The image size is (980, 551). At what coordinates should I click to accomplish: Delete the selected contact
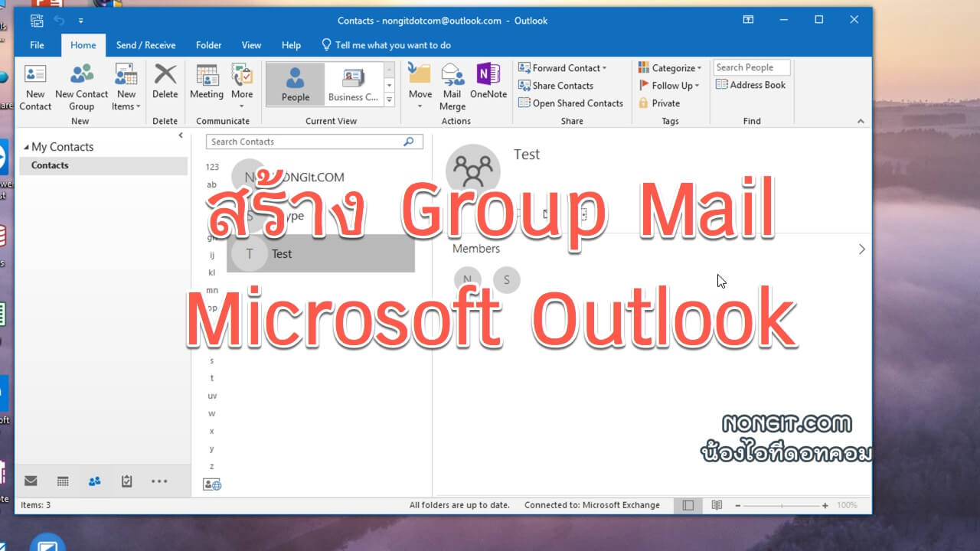(x=165, y=86)
